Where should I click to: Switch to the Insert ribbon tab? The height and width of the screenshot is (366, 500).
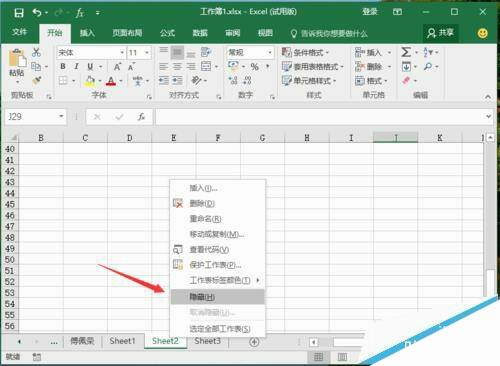(x=87, y=33)
